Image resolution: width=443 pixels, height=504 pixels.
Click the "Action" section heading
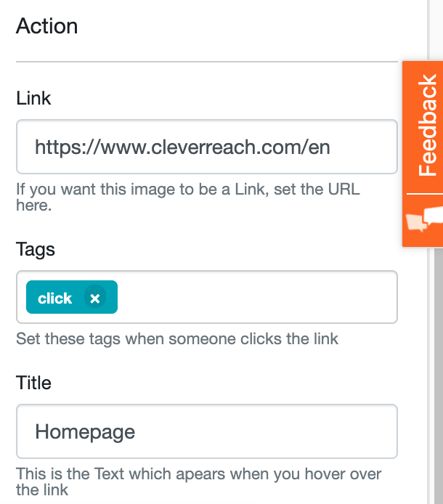click(x=46, y=26)
